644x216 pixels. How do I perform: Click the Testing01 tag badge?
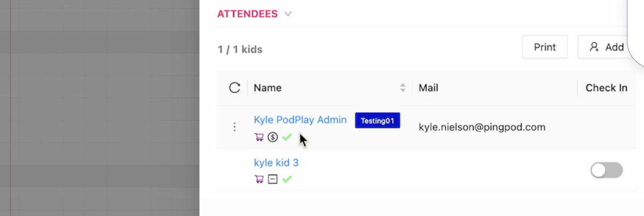(377, 121)
